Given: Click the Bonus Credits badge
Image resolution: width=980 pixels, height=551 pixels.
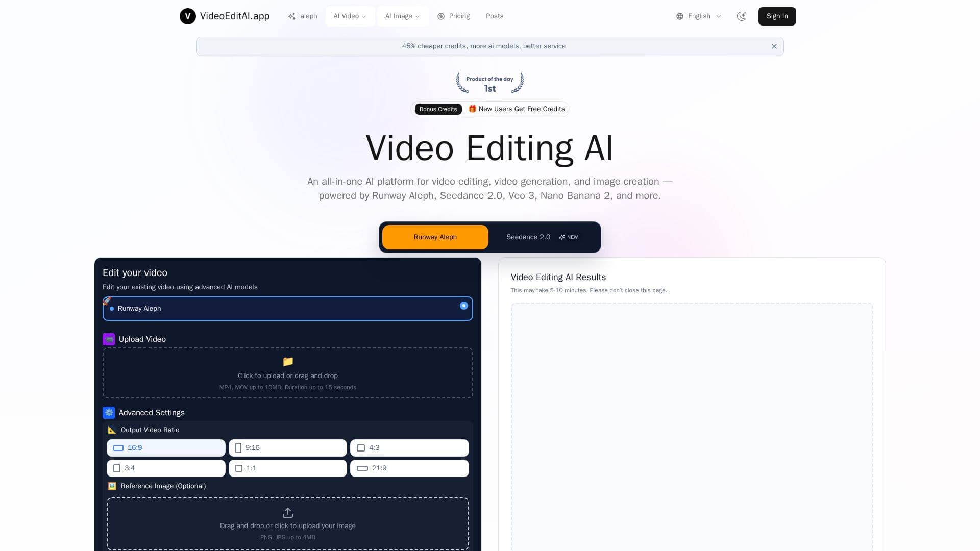Looking at the screenshot, I should [438, 109].
